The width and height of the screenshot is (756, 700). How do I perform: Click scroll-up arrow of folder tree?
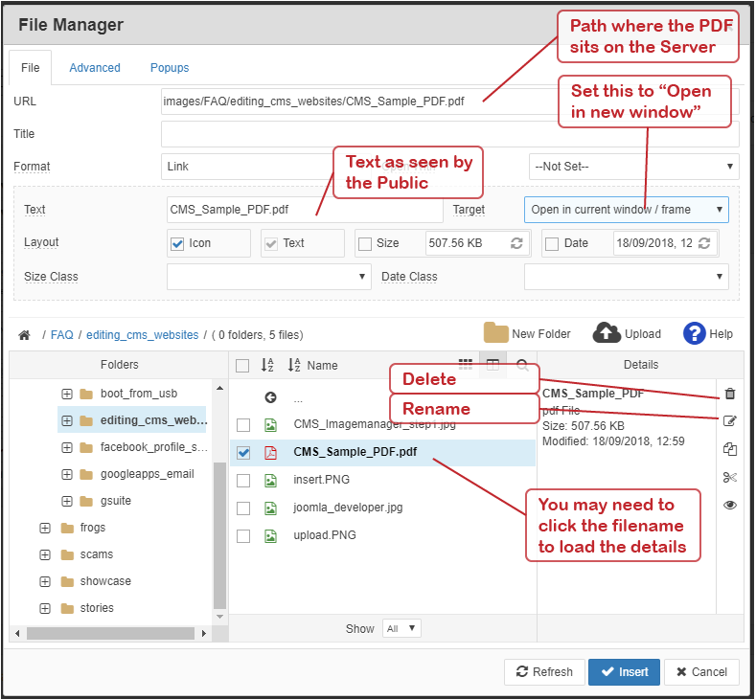(219, 388)
